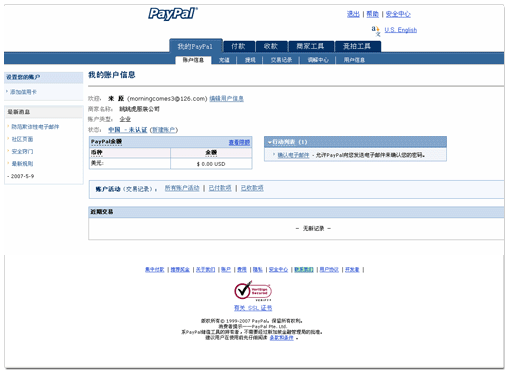The image size is (506, 370).
Task: Select the 充值 sub-tab
Action: (x=224, y=60)
